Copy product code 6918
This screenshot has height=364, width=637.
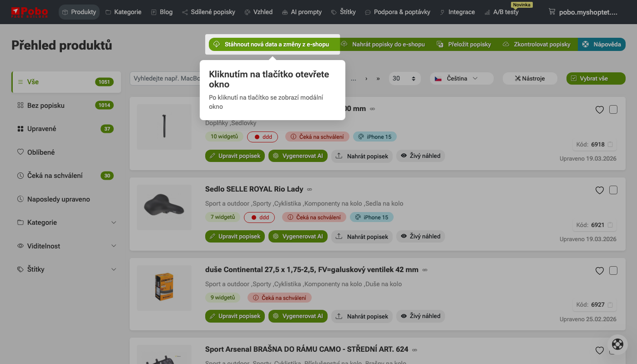610,145
